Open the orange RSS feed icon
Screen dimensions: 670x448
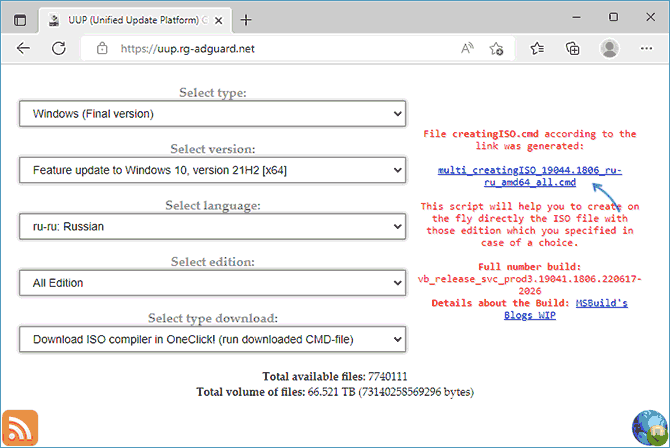[x=20, y=428]
